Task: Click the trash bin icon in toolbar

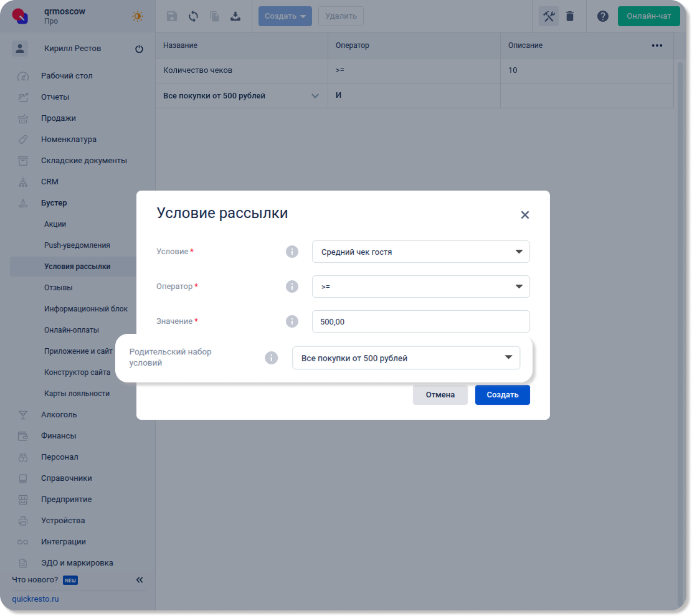Action: coord(570,17)
